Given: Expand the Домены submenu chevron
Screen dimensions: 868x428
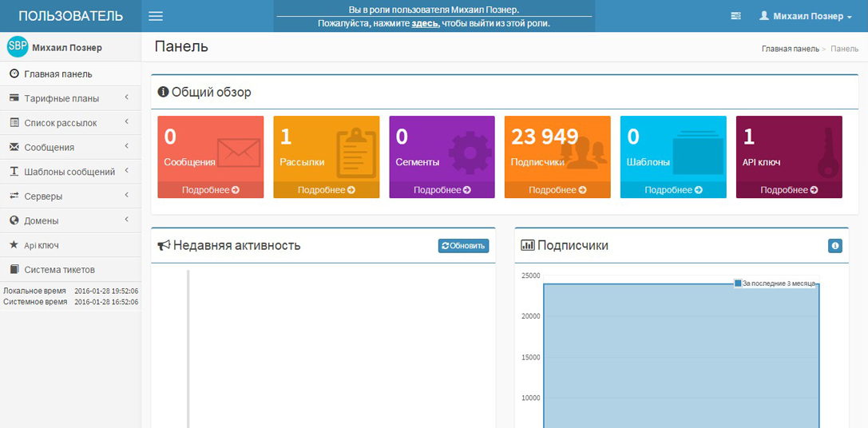Looking at the screenshot, I should [x=126, y=220].
